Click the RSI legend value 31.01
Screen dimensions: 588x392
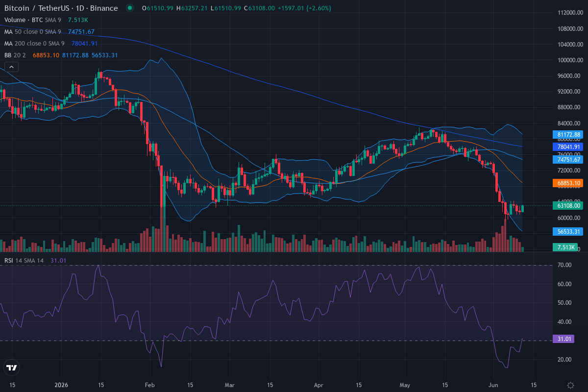58,260
